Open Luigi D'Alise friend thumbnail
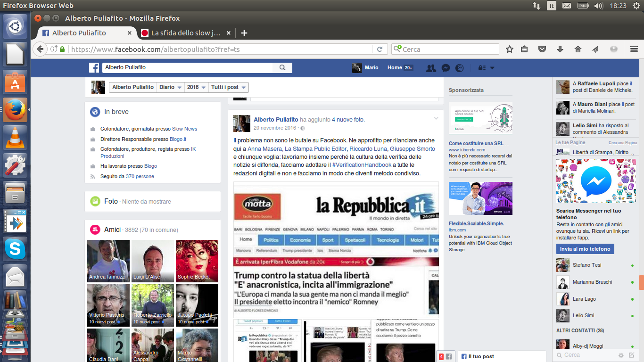This screenshot has width=644, height=362. click(x=153, y=261)
